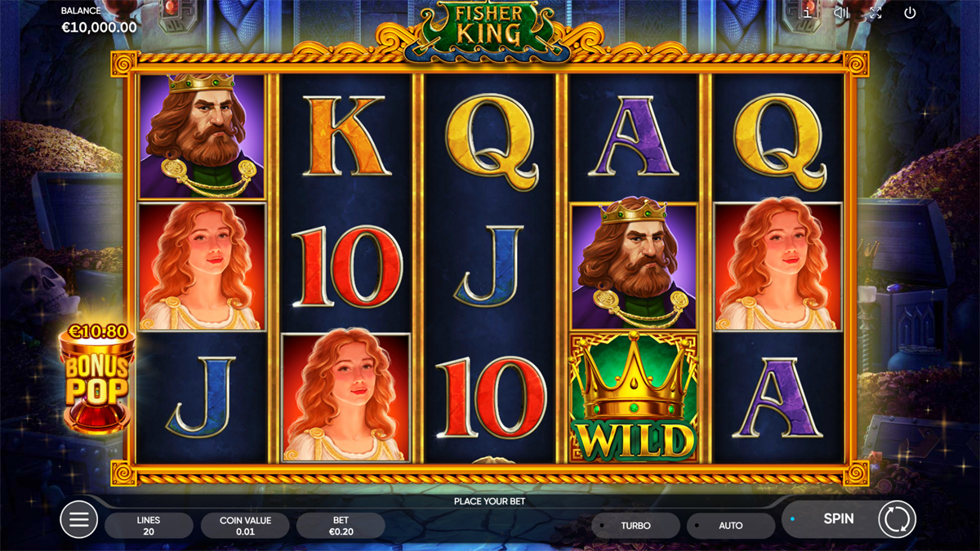Open the Coin Value selector
This screenshot has width=980, height=551.
[245, 526]
